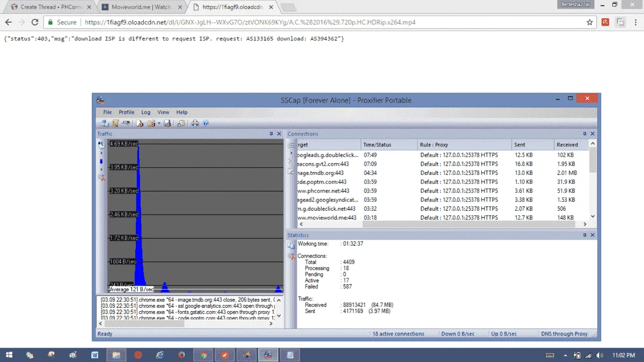
Task: Sort by Sent column header
Action: pos(533,145)
